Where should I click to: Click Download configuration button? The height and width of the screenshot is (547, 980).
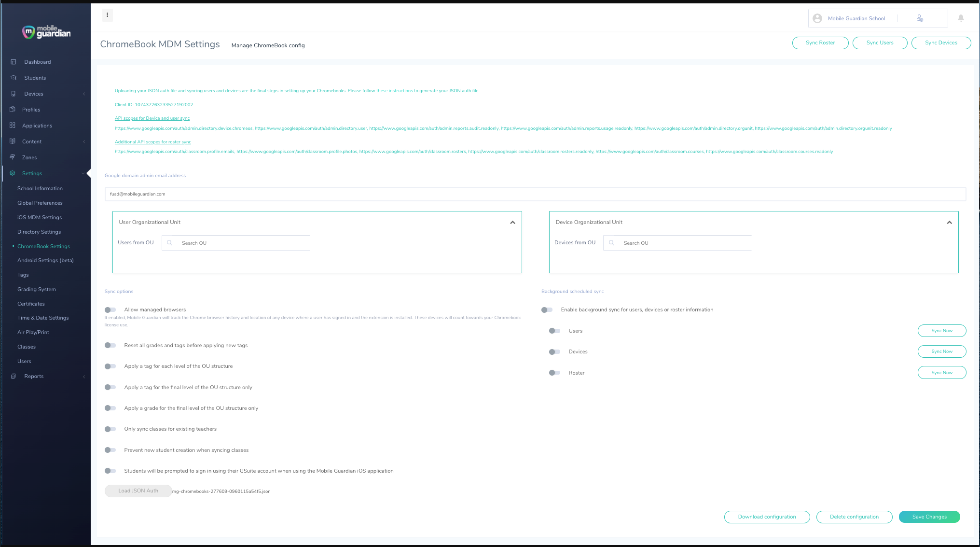coord(767,517)
